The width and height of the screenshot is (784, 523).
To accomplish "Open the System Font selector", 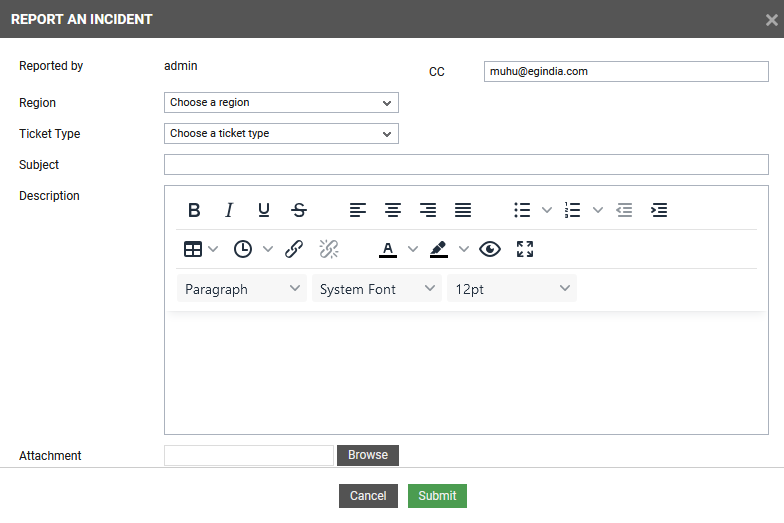I will tap(376, 289).
